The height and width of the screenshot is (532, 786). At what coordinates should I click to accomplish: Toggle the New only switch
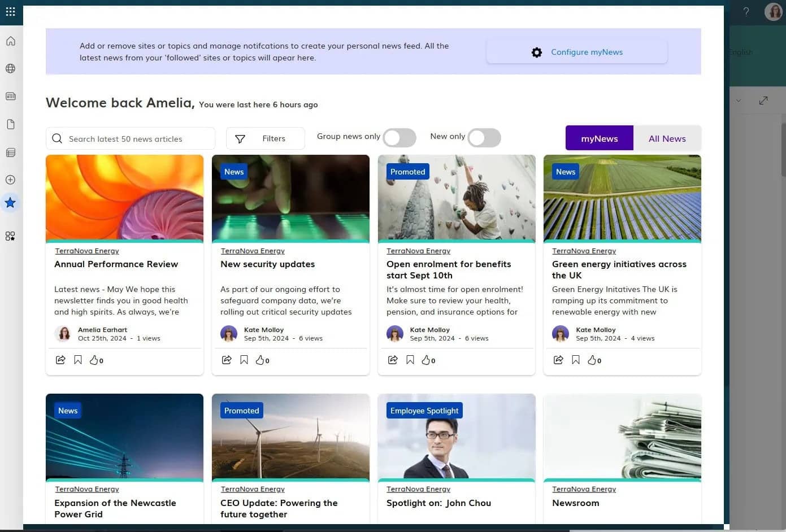pos(484,138)
